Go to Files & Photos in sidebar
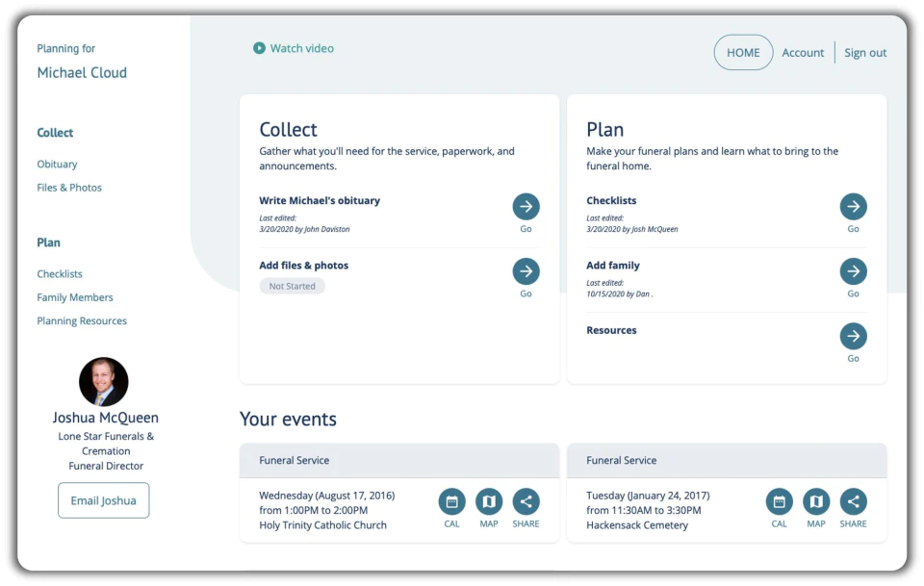 69,188
